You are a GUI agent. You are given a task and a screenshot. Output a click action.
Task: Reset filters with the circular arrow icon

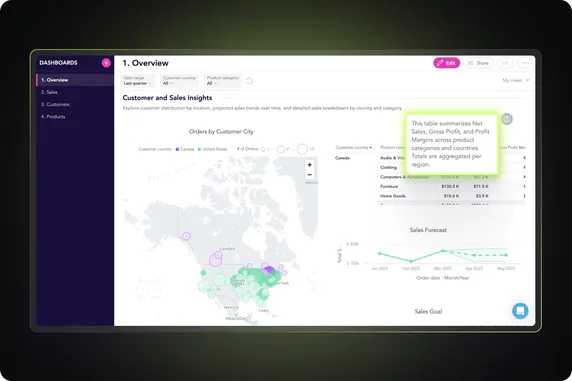point(250,81)
